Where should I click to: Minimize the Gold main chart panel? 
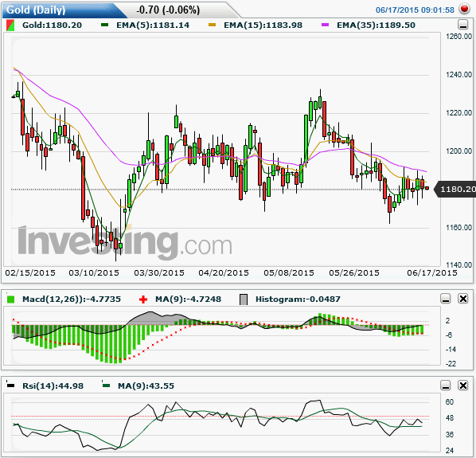pos(462,25)
